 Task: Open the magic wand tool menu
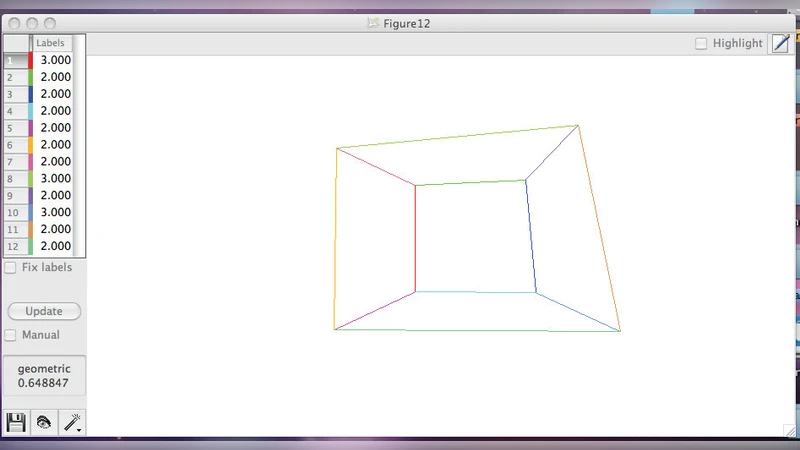(72, 422)
